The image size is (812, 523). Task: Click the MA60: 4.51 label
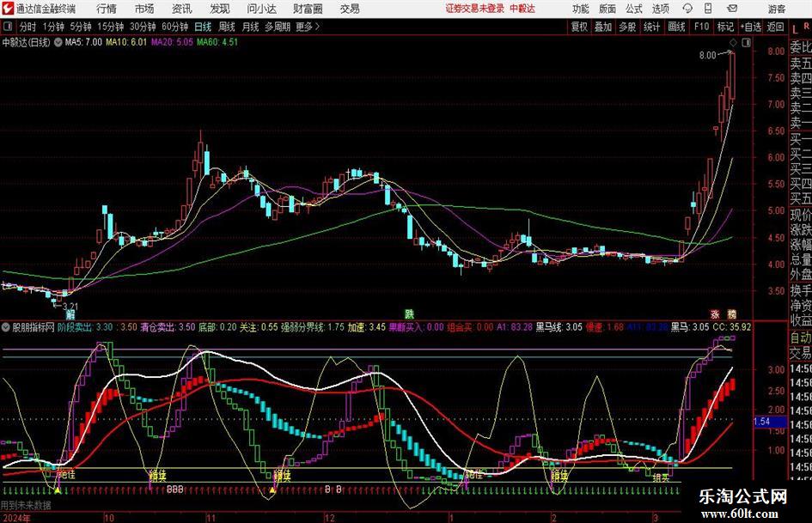click(x=217, y=42)
